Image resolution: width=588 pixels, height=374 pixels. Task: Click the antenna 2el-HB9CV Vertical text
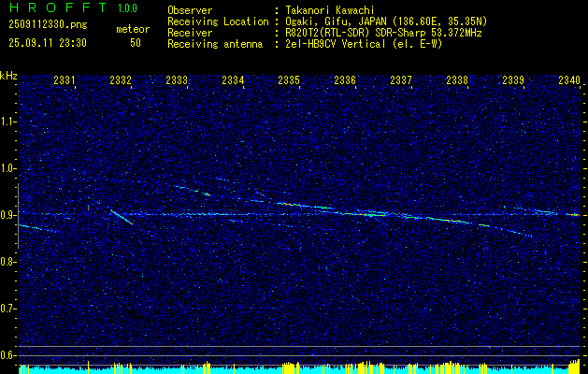pos(365,44)
